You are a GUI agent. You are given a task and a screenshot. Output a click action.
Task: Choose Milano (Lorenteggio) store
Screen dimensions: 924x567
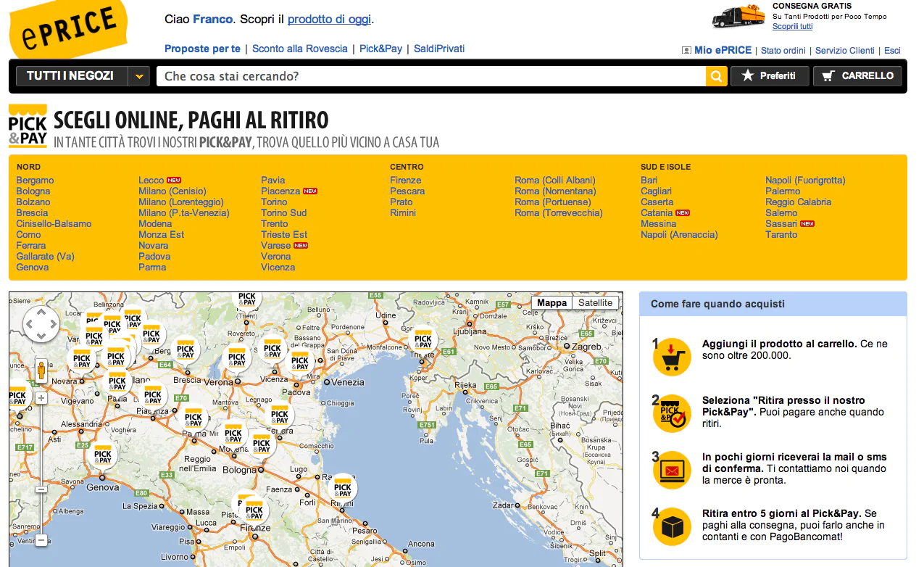tap(181, 202)
